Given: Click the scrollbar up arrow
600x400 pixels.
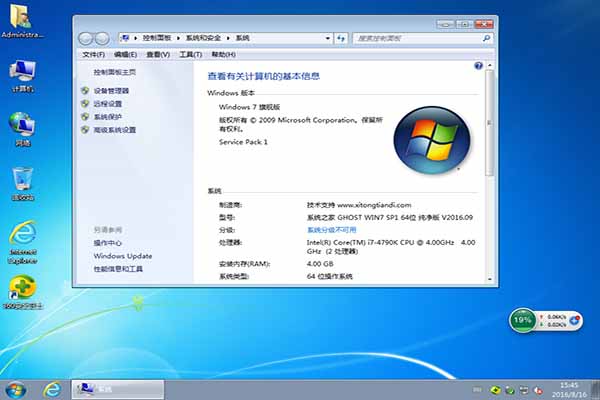Looking at the screenshot, I should pyautogui.click(x=489, y=66).
